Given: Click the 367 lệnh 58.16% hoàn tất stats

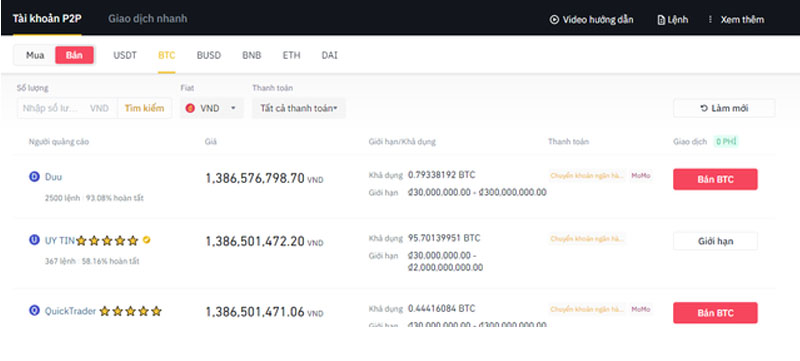Looking at the screenshot, I should 92,261.
